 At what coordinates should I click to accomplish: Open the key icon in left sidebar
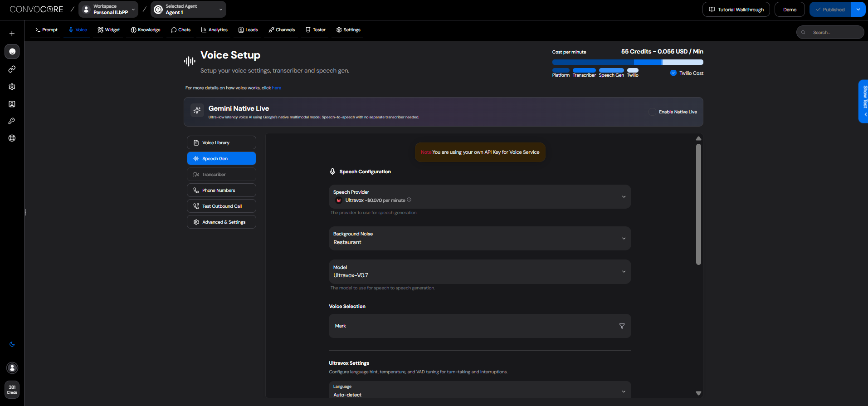click(x=12, y=121)
